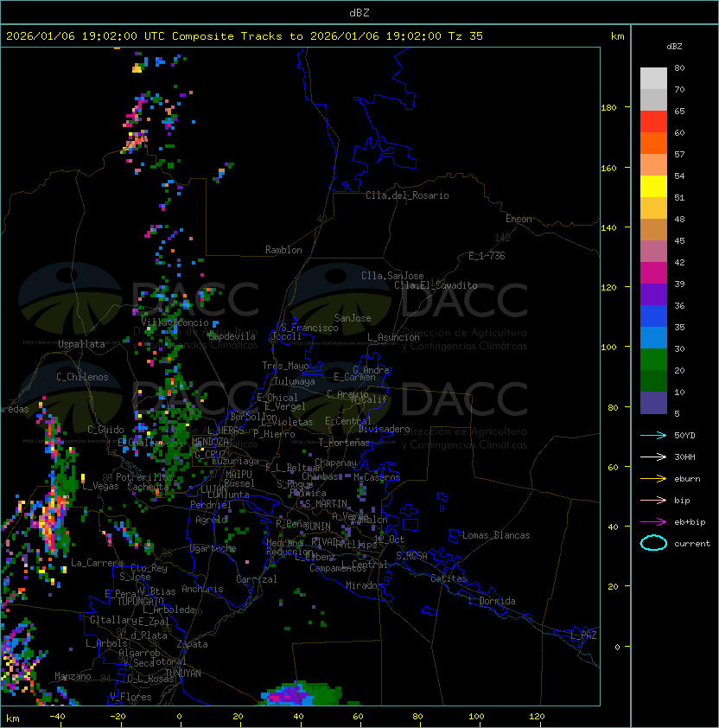Click the 'Tz 35' header value

click(466, 36)
